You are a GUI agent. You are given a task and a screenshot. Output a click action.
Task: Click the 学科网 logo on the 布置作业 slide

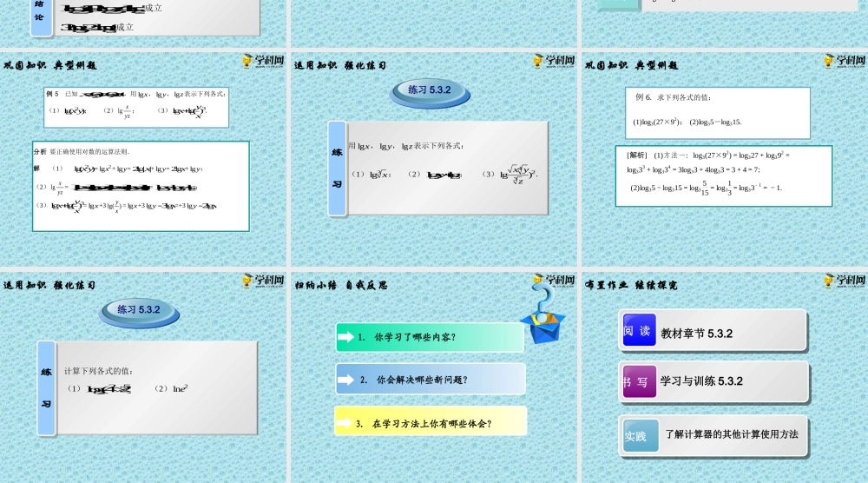tap(845, 281)
